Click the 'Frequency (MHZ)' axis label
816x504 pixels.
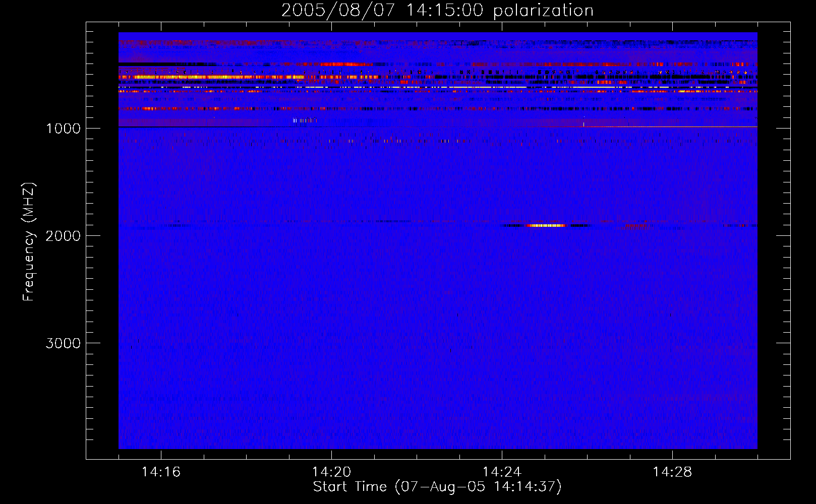point(29,242)
